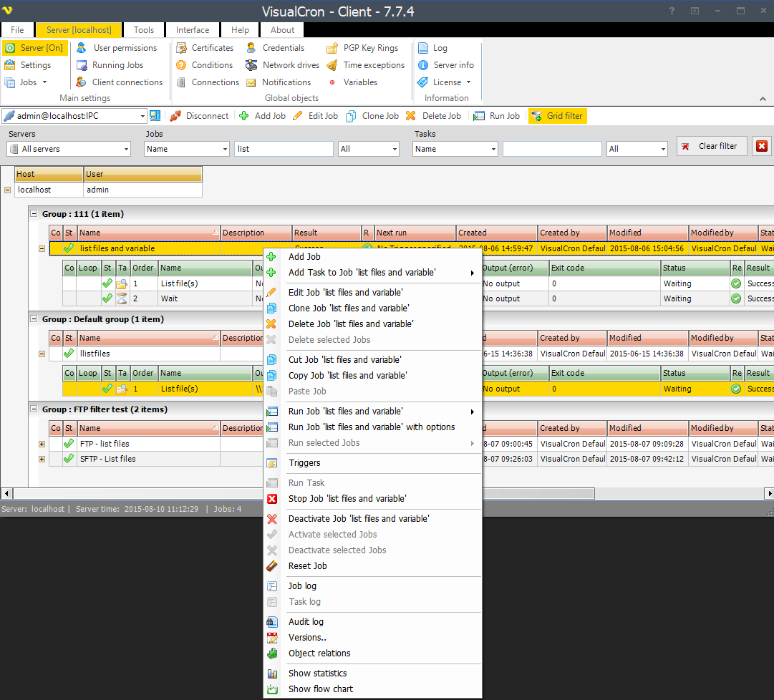Click the Network drives icon
This screenshot has height=700, width=774.
(251, 65)
